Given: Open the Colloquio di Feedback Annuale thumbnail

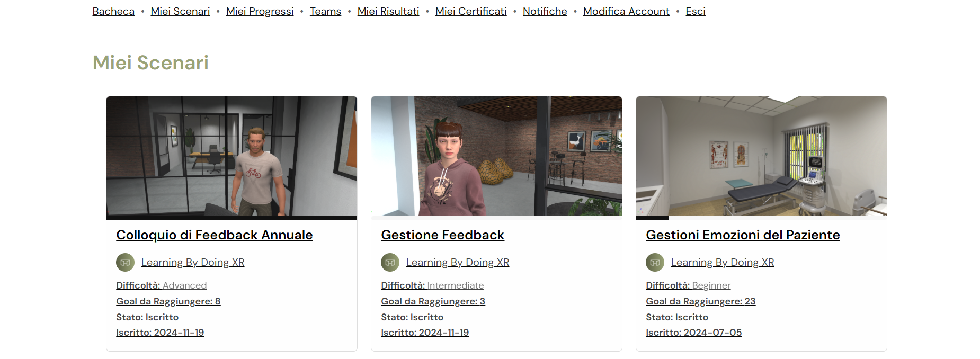Looking at the screenshot, I should click(231, 156).
